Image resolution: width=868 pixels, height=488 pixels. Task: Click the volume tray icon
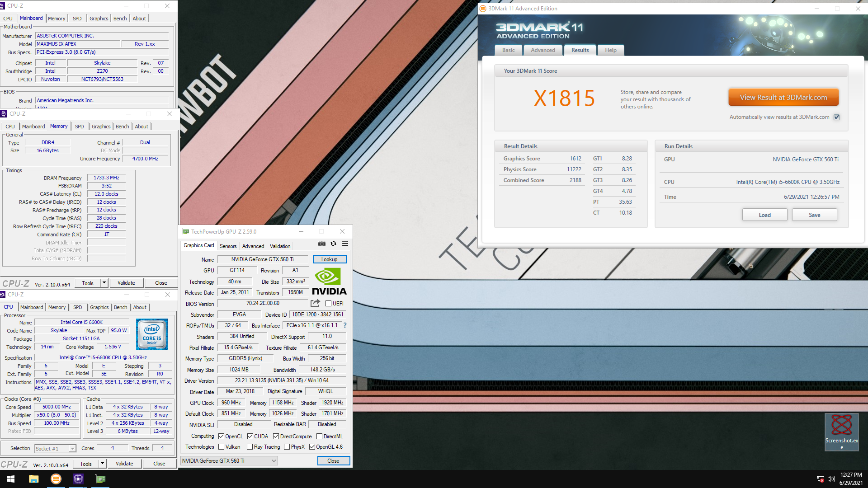[x=831, y=479]
